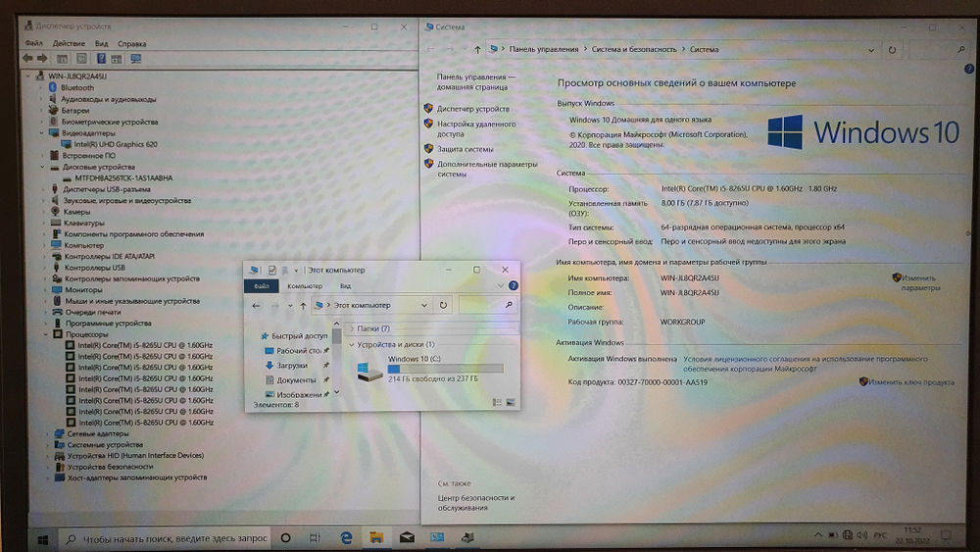Expand the Клавиатуры category arrow
The width and height of the screenshot is (980, 552).
coord(43,223)
